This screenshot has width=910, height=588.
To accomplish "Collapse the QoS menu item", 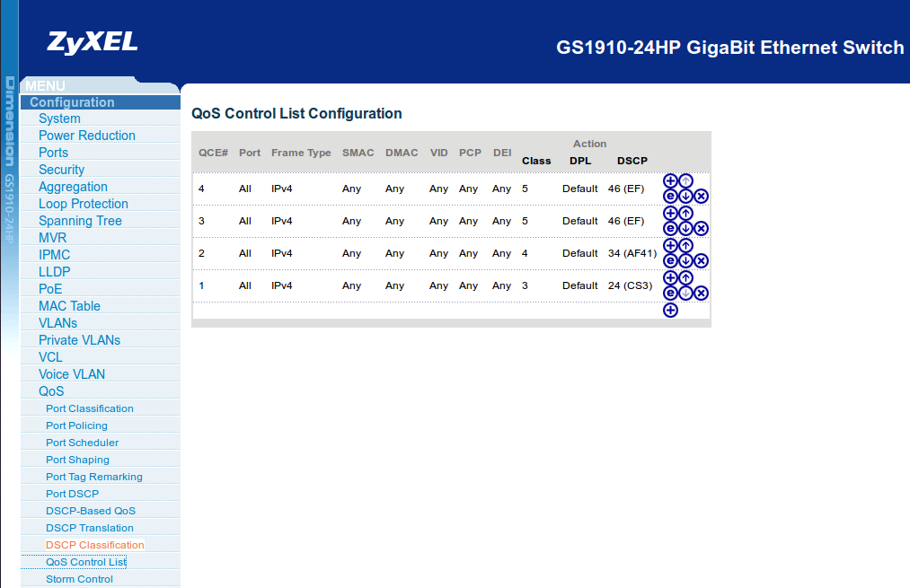I will [x=51, y=391].
